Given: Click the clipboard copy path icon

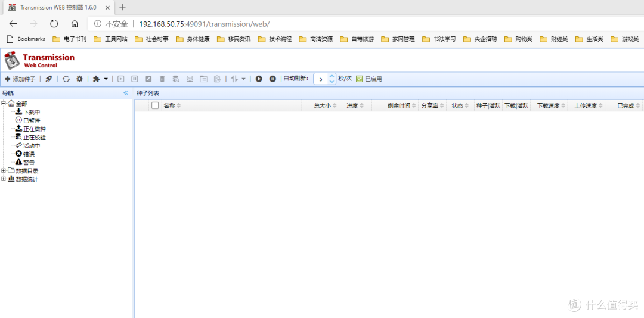Looking at the screenshot, I should coord(218,79).
